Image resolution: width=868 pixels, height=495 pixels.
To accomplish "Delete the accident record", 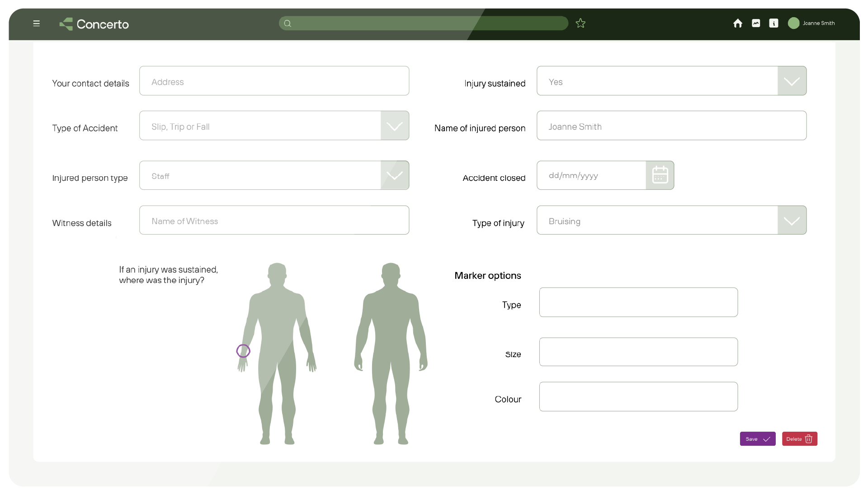I will coord(800,439).
